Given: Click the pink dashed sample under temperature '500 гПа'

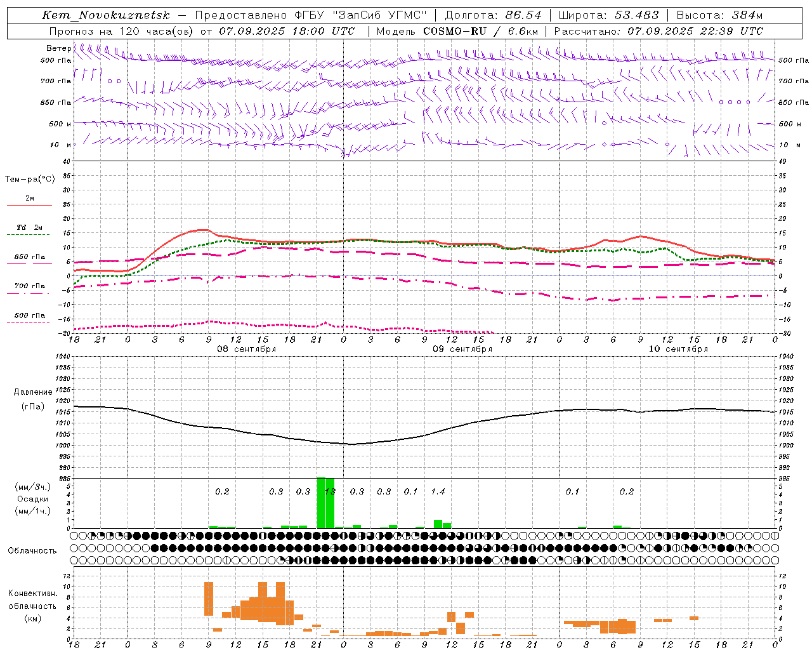Looking at the screenshot, I should pos(29,323).
